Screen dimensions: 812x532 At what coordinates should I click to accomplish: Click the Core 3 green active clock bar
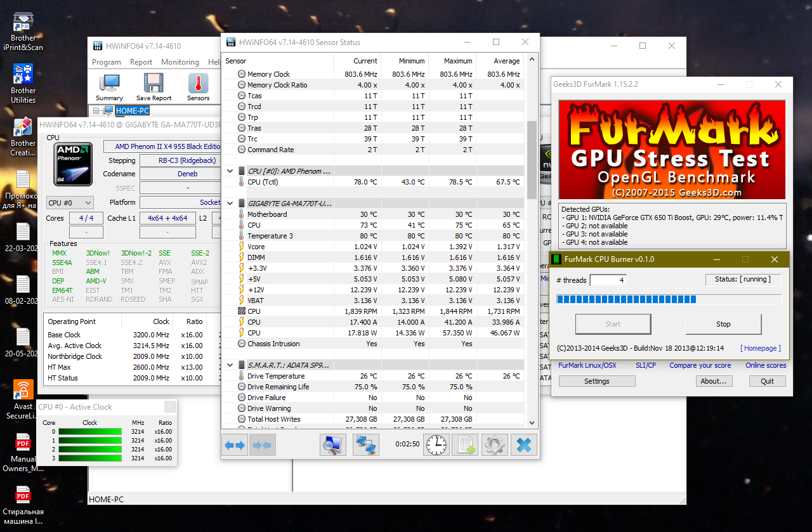click(89, 458)
